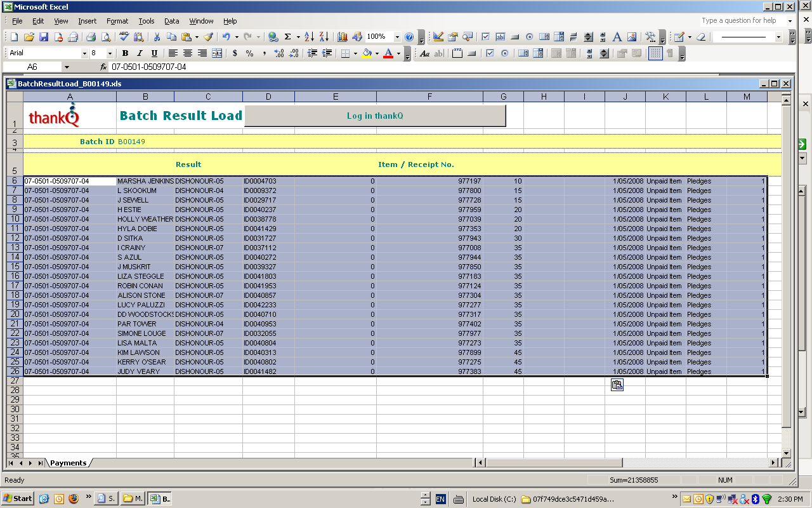Expand the Undo history dropdown arrow
Image resolution: width=812 pixels, height=508 pixels.
click(x=237, y=37)
